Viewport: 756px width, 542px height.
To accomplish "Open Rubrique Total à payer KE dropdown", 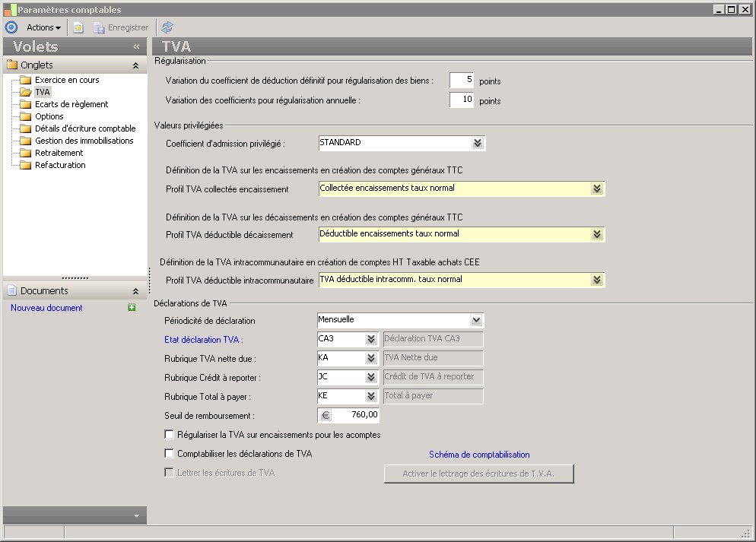I will [370, 396].
